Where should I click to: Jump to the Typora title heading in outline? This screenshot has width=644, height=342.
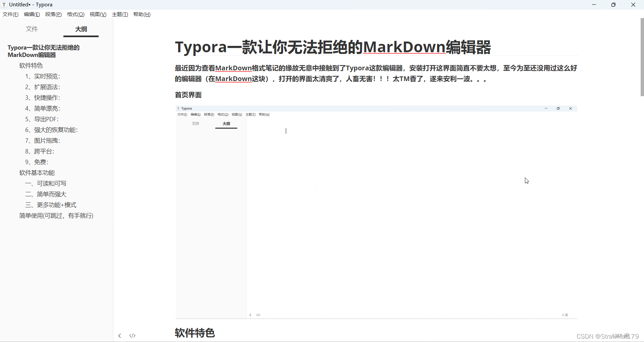tap(44, 51)
